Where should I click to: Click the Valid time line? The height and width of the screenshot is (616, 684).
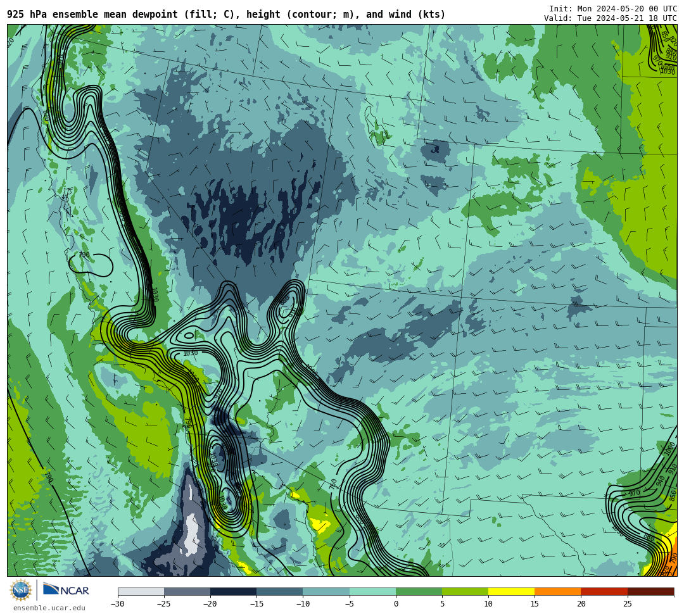[611, 18]
